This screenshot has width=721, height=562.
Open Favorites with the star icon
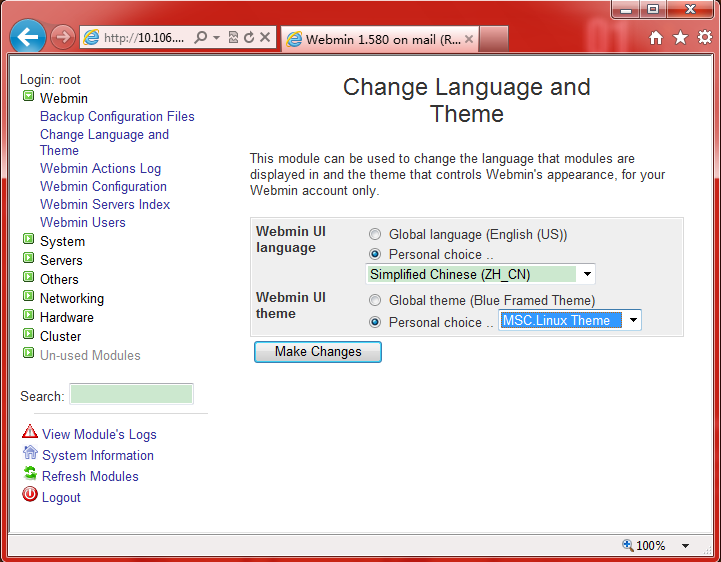(x=681, y=38)
